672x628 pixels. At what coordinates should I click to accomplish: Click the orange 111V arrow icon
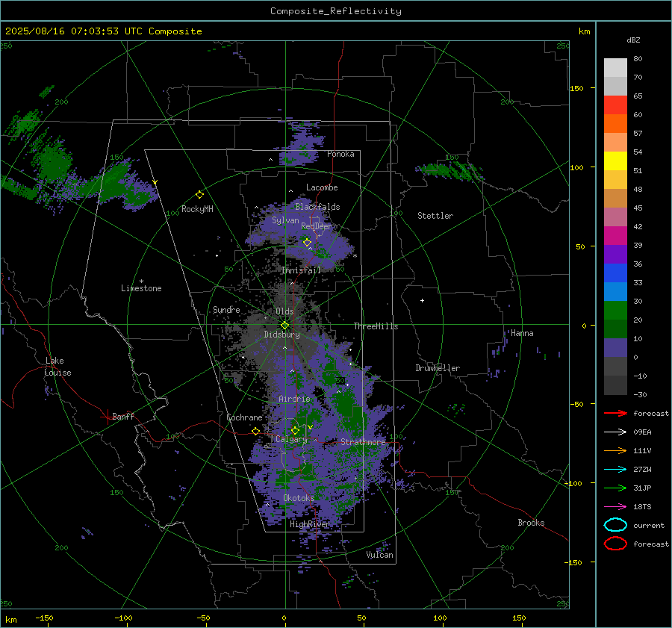[615, 450]
